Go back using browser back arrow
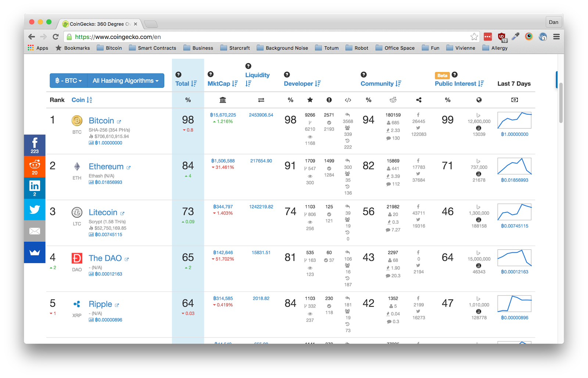Viewport: 588px width, 378px height. click(x=32, y=37)
